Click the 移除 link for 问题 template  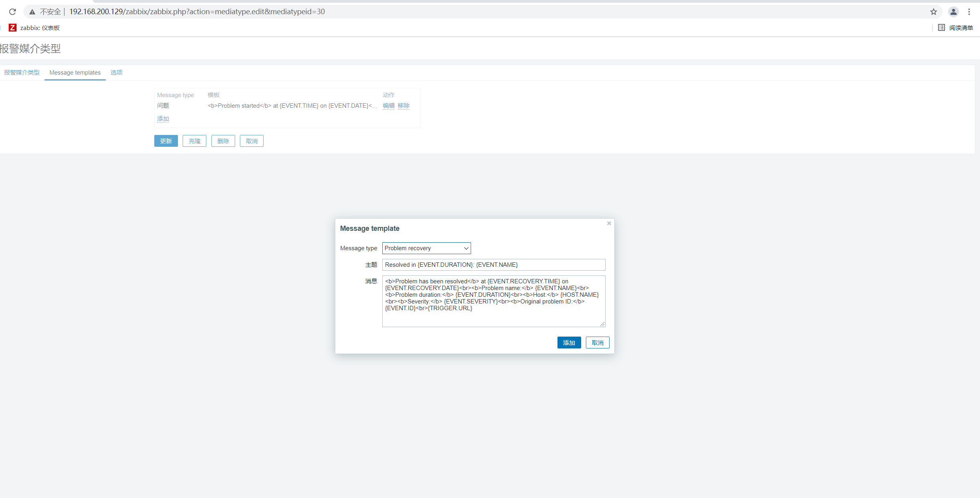click(403, 106)
